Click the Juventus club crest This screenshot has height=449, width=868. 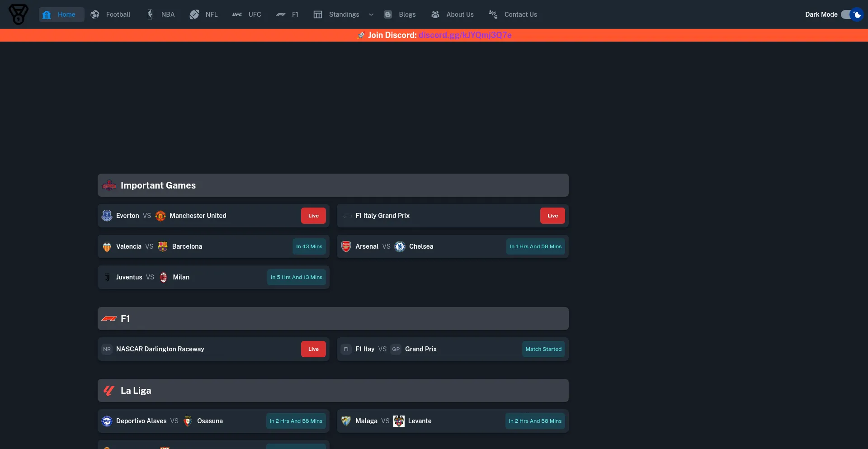click(x=107, y=277)
